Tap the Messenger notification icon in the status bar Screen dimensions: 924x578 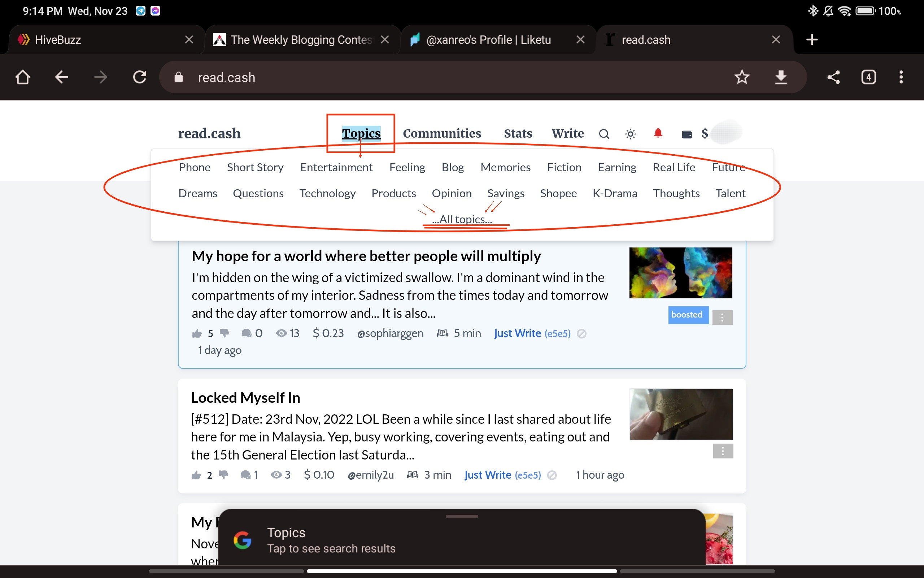pos(155,11)
